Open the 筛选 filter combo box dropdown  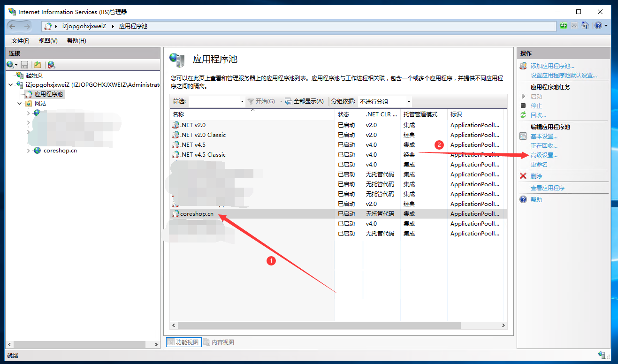(242, 101)
